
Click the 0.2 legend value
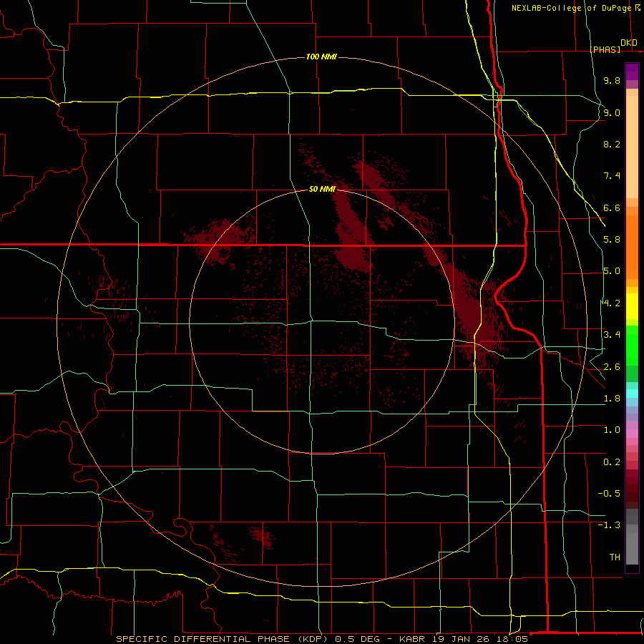pyautogui.click(x=612, y=462)
